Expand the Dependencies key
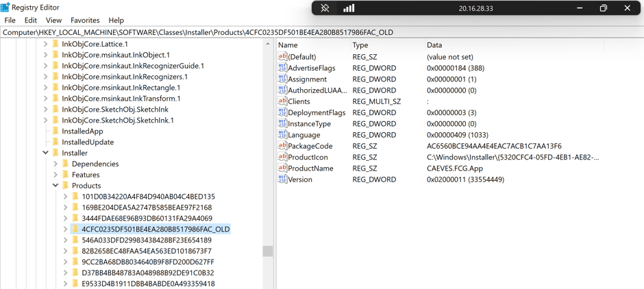 (55, 164)
